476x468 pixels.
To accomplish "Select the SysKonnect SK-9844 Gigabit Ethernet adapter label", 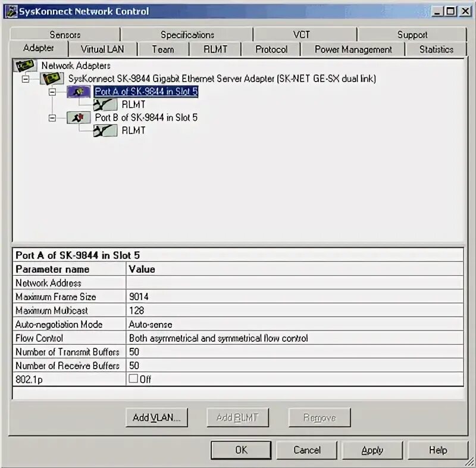I will coord(222,79).
